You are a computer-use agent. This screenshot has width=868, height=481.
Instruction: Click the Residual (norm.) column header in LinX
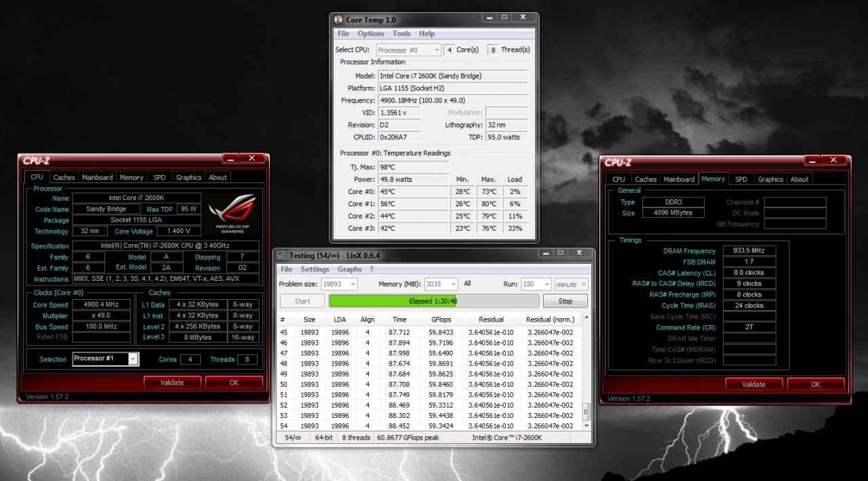coord(549,320)
